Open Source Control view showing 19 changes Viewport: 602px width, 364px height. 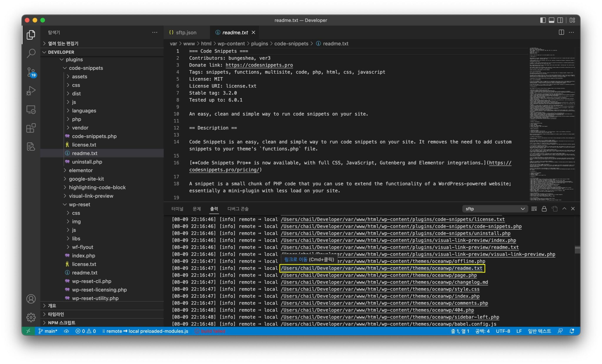(x=31, y=72)
